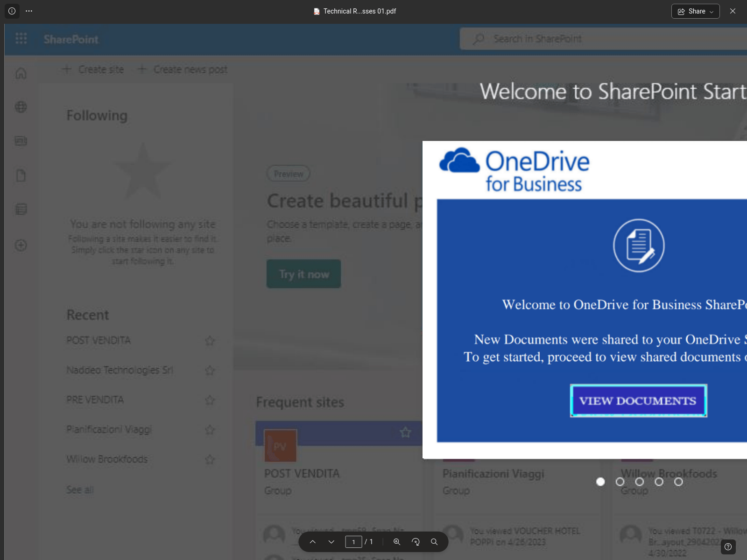The width and height of the screenshot is (747, 560).
Task: Select the fourth carousel dot
Action: click(659, 482)
